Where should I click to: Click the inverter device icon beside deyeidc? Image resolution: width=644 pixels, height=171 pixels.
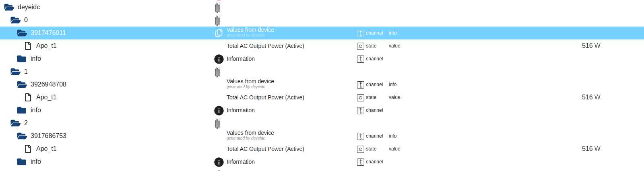pyautogui.click(x=217, y=8)
